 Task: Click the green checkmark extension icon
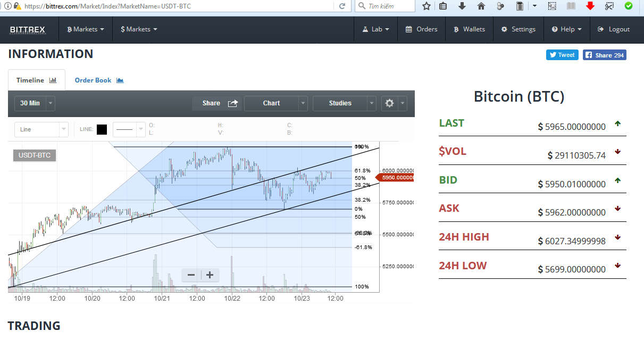point(629,6)
